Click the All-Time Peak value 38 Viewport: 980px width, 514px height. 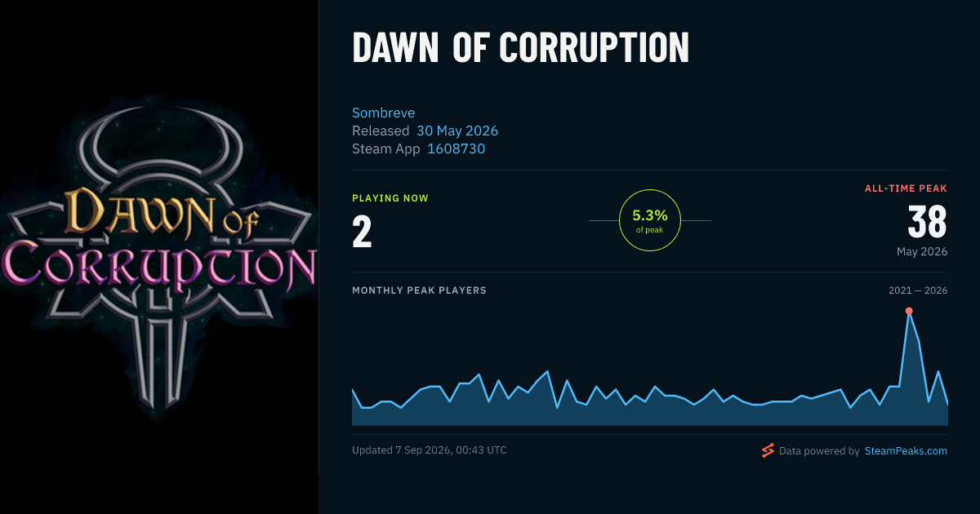(x=927, y=222)
